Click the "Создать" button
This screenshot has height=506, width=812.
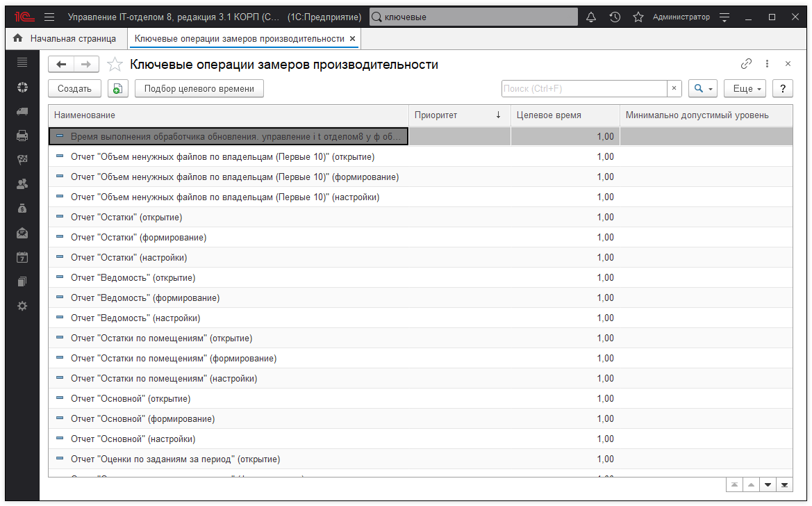click(74, 89)
